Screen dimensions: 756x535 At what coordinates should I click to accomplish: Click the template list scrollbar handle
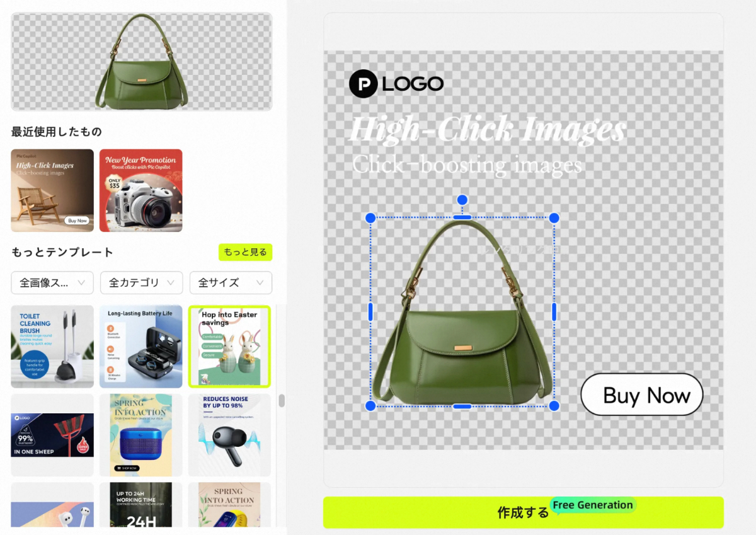coord(282,401)
